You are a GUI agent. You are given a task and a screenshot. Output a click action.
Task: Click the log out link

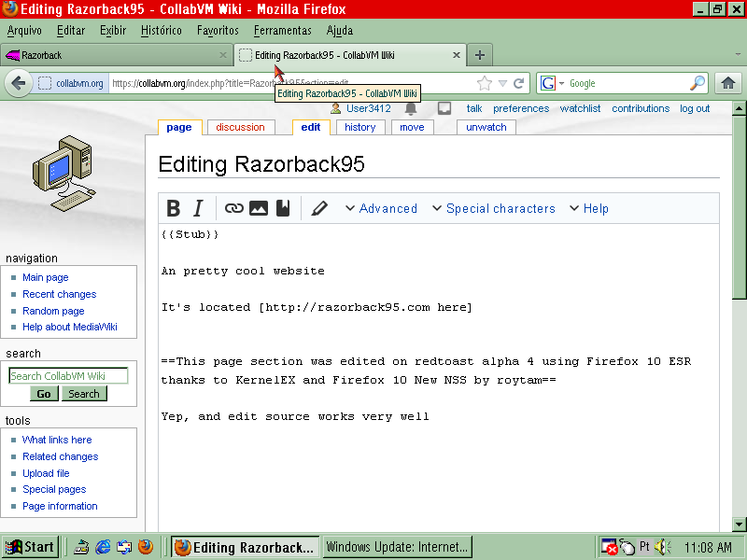(695, 108)
